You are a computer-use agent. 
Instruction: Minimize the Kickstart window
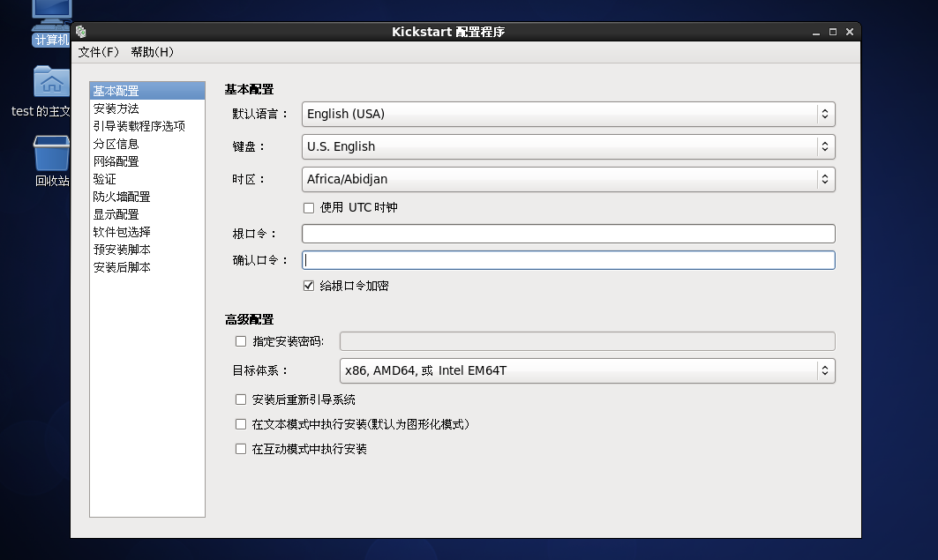(816, 33)
